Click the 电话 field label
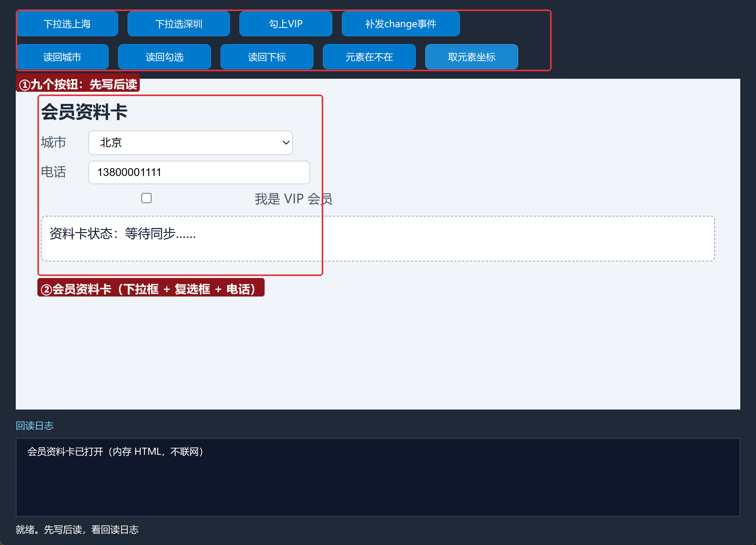 coord(54,172)
